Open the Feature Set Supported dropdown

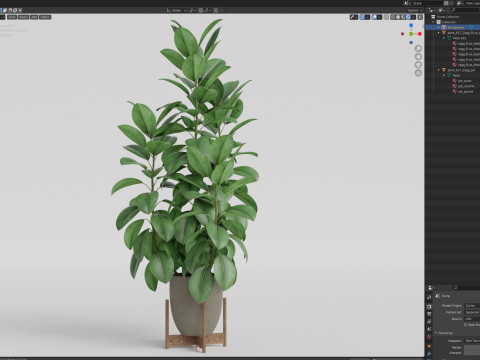472,312
